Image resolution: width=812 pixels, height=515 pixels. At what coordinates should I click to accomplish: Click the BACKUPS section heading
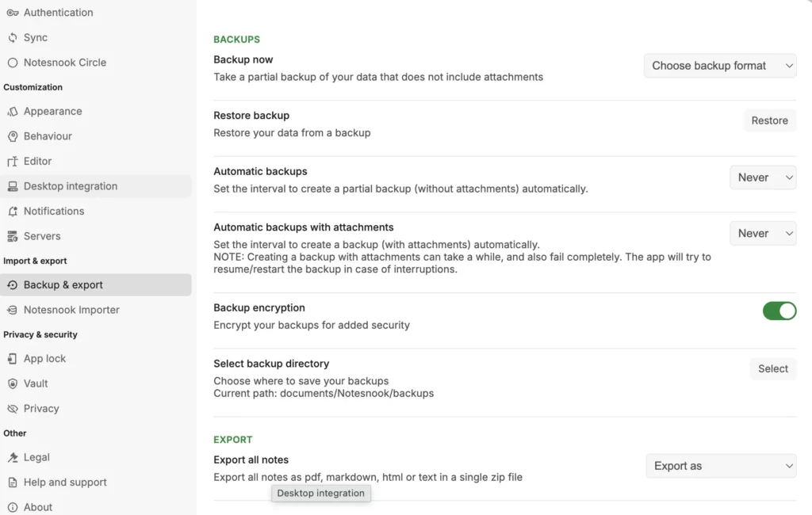point(236,40)
